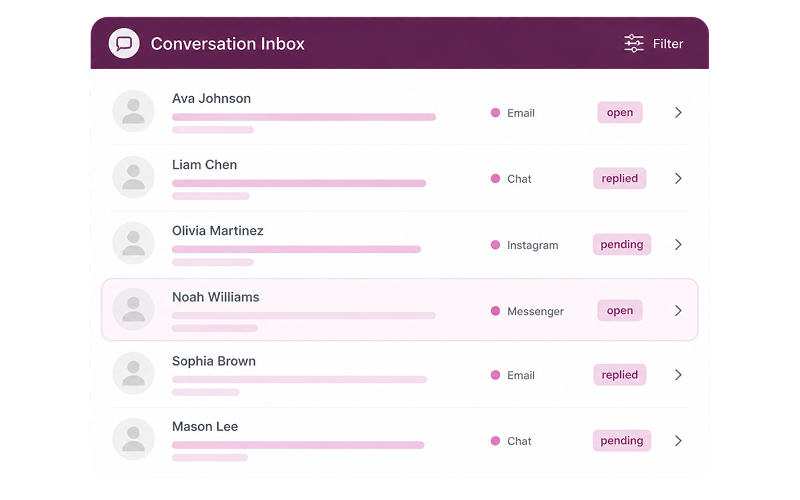Expand Ava Johnson's conversation chevron
800x500 pixels.
tap(678, 112)
